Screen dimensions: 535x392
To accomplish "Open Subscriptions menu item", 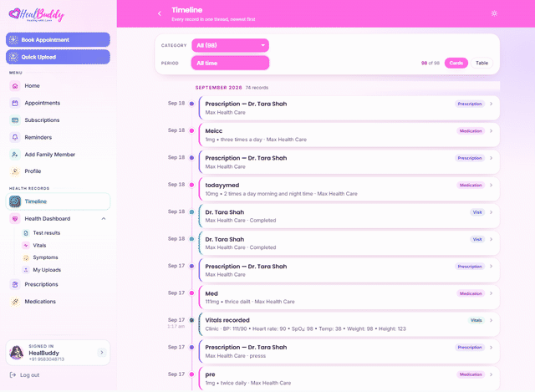I will tap(58, 120).
